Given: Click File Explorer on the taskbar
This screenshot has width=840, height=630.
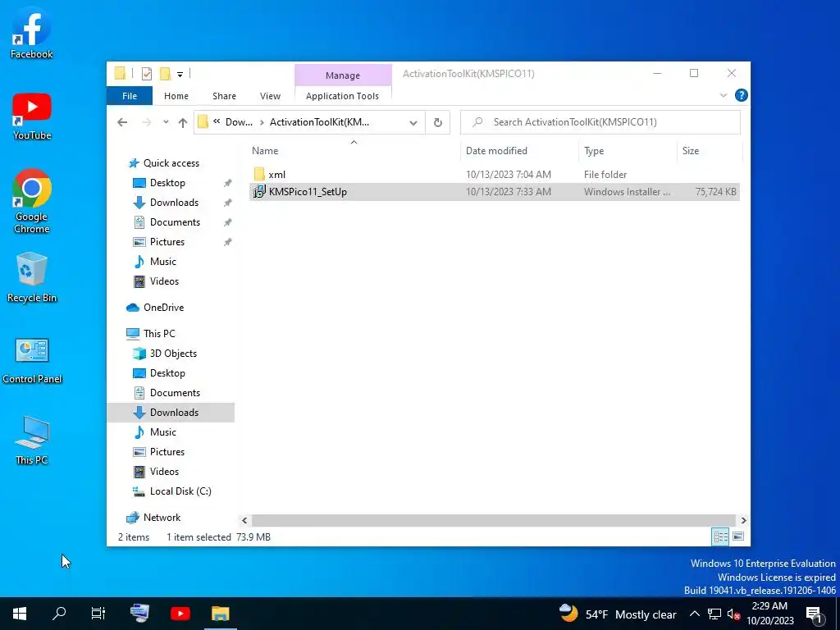Looking at the screenshot, I should tap(220, 614).
